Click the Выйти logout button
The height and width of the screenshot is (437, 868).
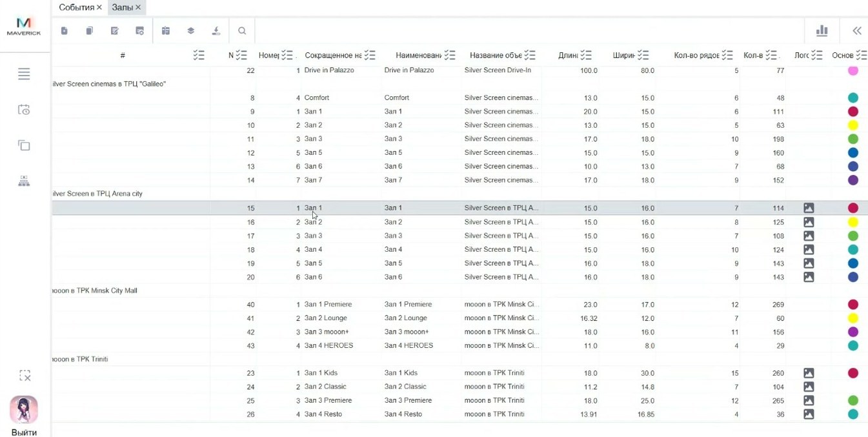point(24,432)
